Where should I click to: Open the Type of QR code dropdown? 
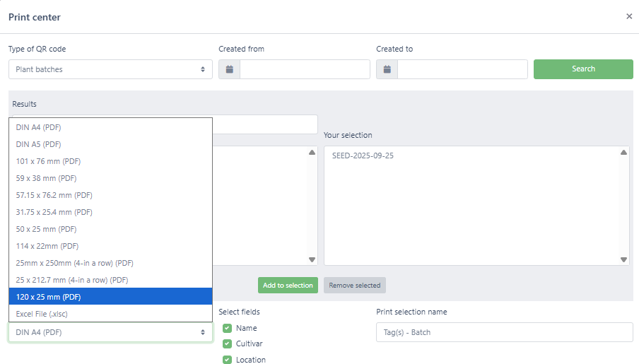coord(110,69)
